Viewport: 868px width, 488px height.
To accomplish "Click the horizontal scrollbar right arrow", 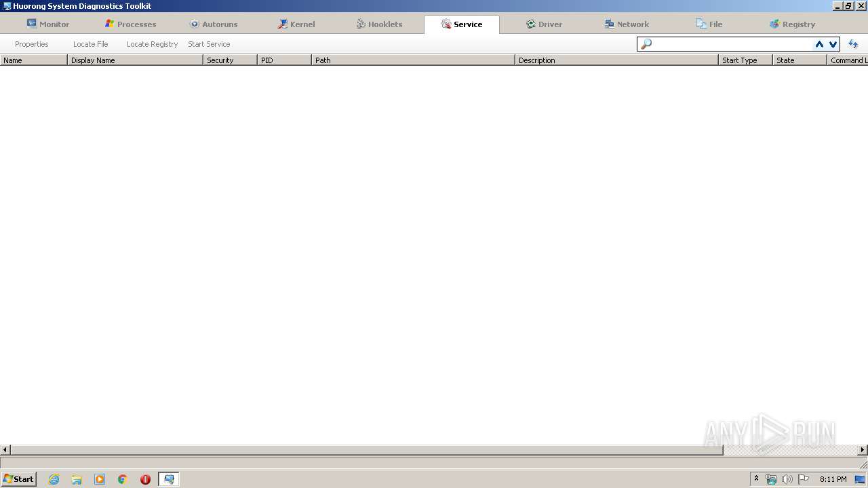I will click(863, 449).
